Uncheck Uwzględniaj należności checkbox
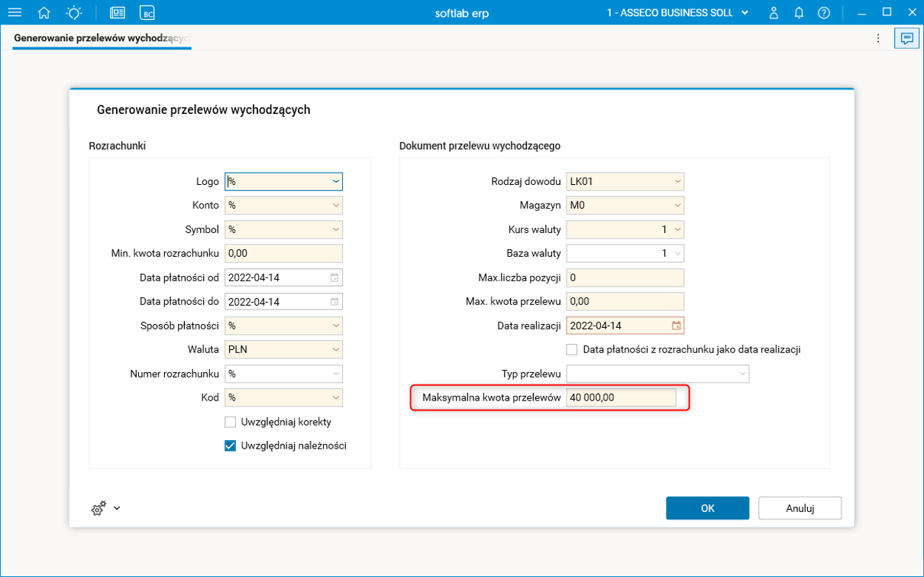 point(230,446)
